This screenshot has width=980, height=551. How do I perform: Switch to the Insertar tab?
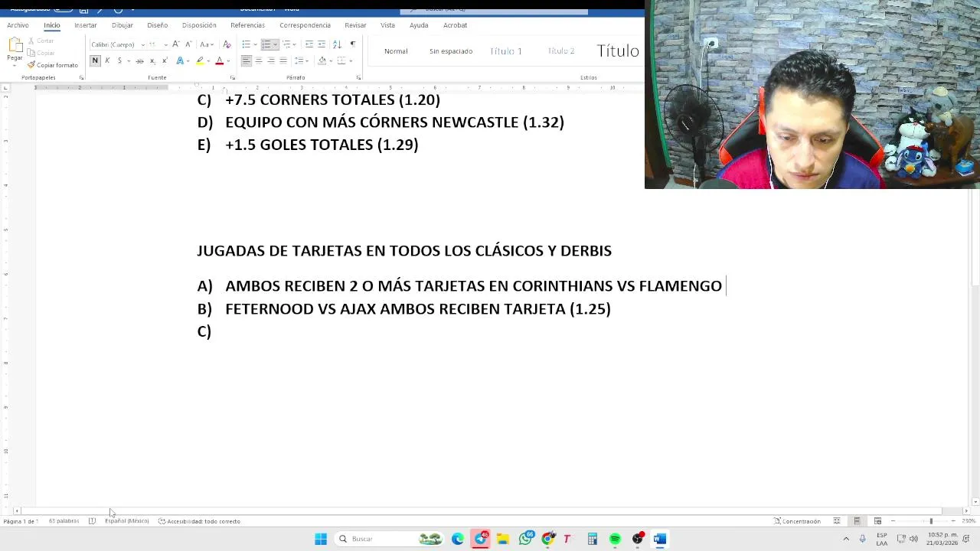tap(85, 25)
